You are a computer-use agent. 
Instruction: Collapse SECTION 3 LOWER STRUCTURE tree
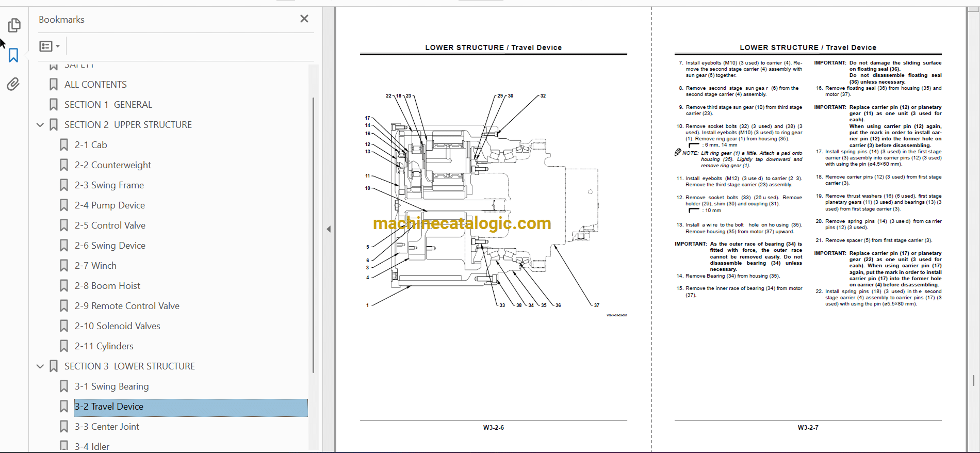pos(40,366)
